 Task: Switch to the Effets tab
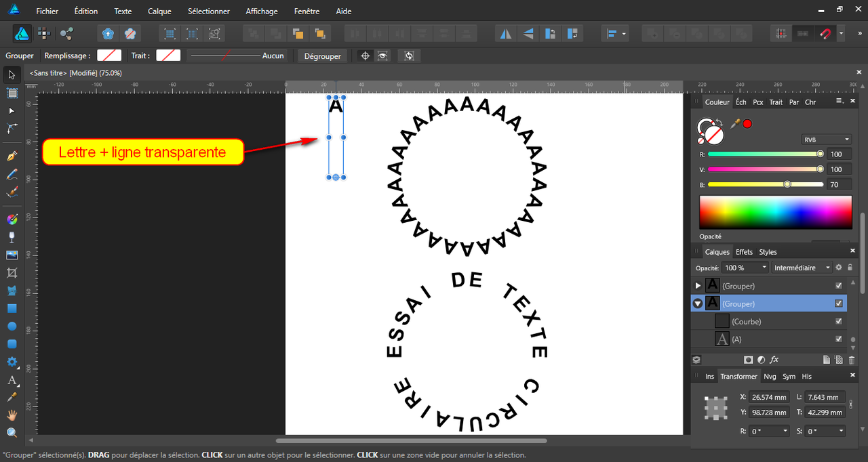(744, 252)
